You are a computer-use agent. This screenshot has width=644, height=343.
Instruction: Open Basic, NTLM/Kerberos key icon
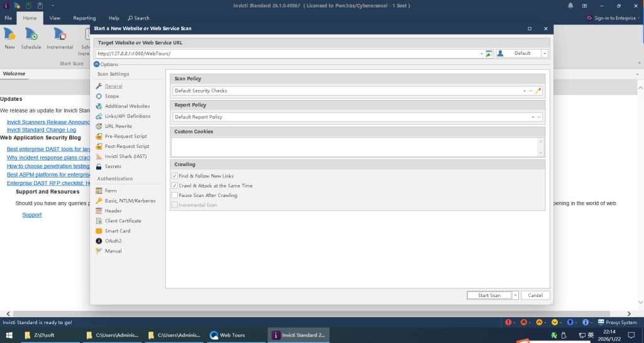[x=99, y=201]
